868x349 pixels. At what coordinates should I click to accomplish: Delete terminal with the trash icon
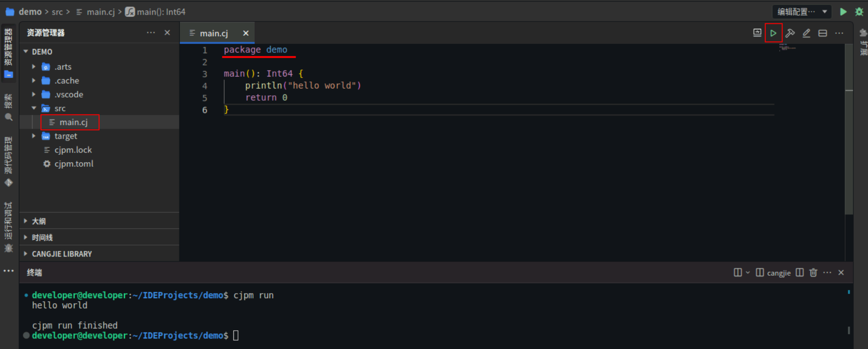(813, 273)
